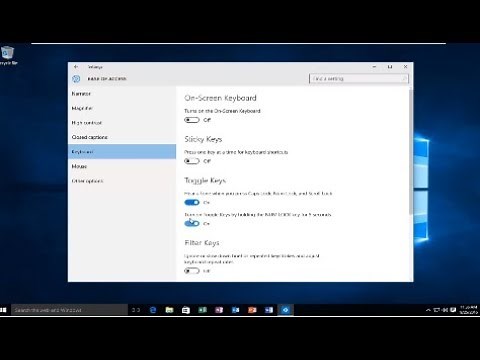Click the On-Screen Keyboard heading

click(220, 98)
